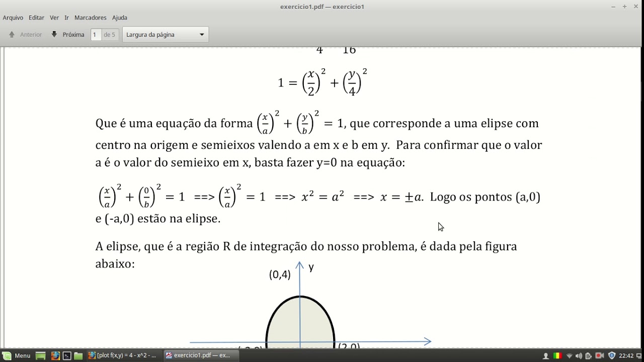Click the screen recorder tray icon

pyautogui.click(x=600, y=356)
